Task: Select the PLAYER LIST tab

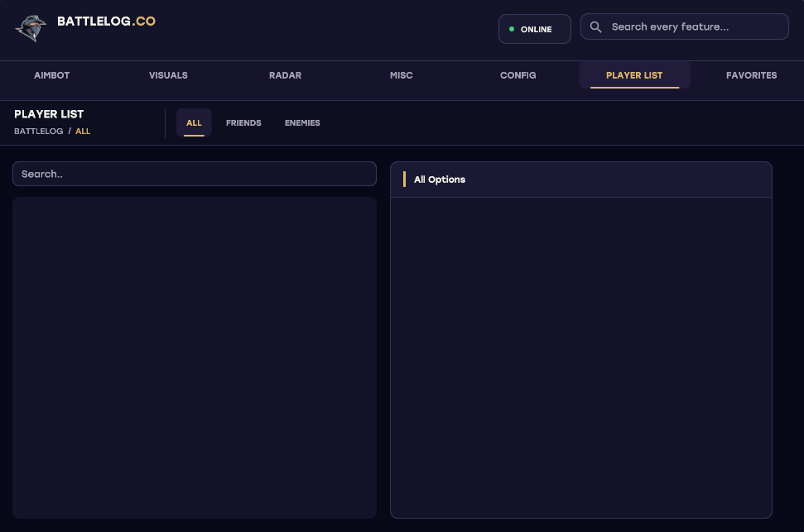Action: point(634,75)
